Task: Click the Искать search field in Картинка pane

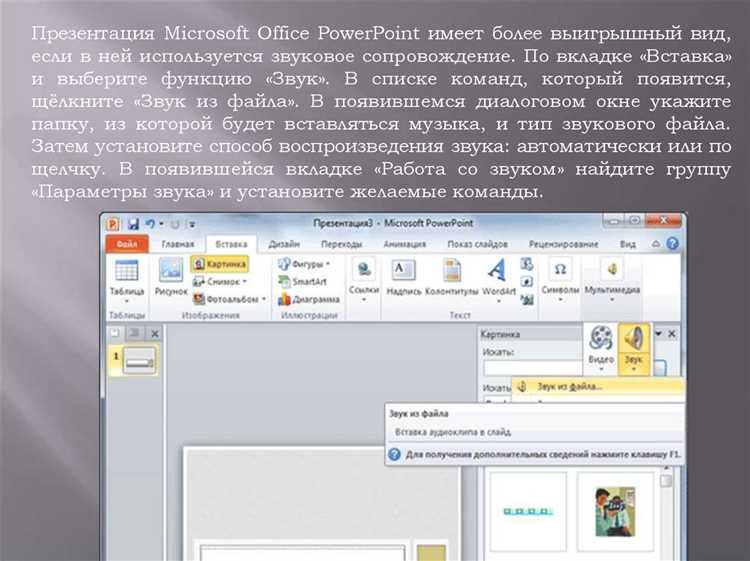Action: click(x=533, y=367)
